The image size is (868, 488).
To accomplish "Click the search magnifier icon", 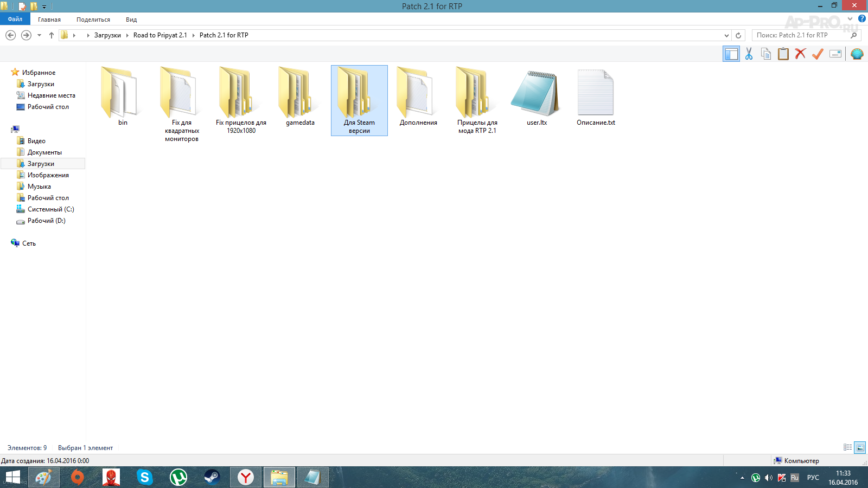I will tap(854, 35).
